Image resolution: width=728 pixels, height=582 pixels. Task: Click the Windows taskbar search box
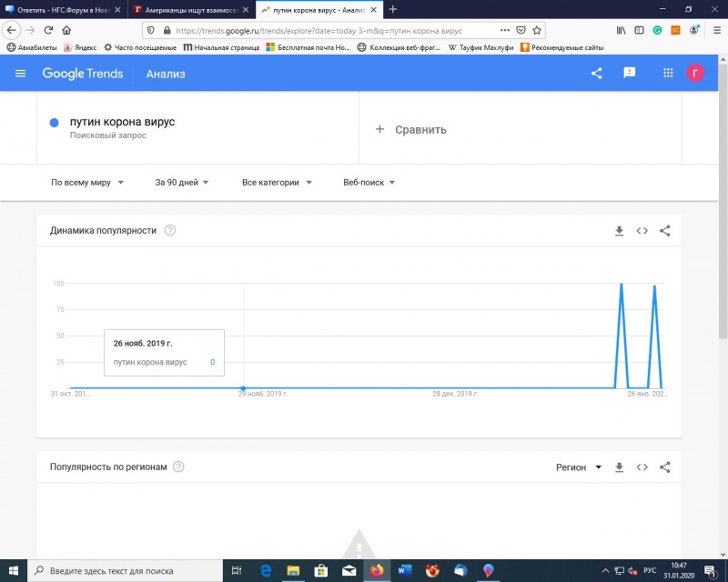pos(126,571)
